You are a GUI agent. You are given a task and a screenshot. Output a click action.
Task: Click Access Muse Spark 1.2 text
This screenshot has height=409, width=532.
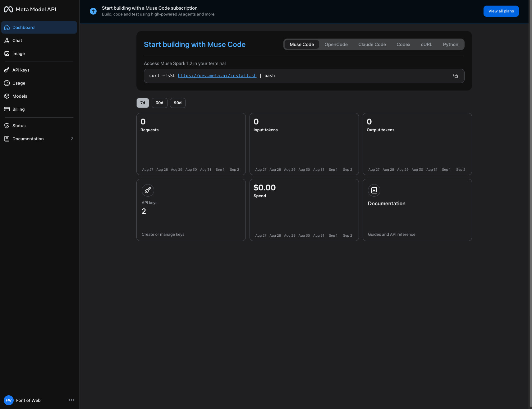point(185,63)
